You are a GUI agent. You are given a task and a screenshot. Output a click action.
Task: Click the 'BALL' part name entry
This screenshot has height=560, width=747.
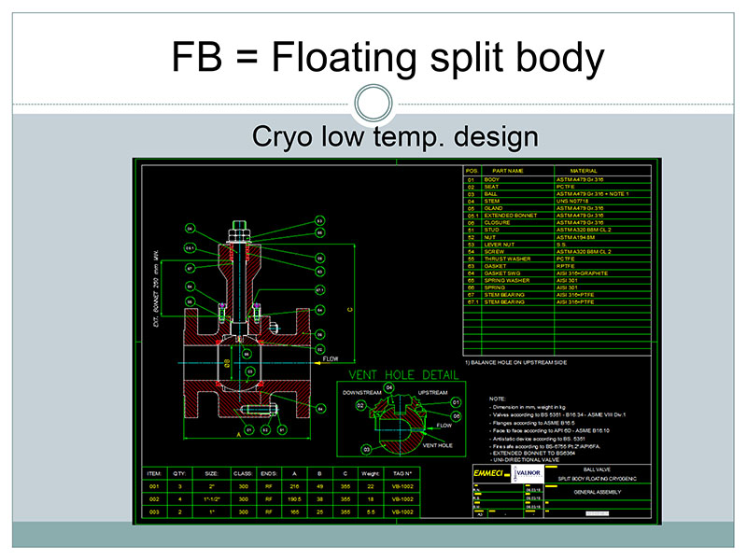491,194
